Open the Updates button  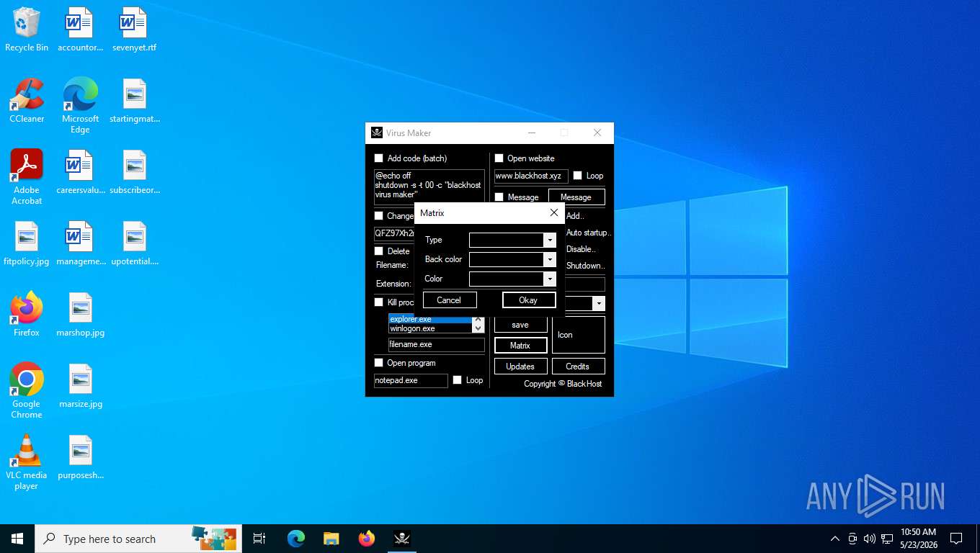point(520,367)
